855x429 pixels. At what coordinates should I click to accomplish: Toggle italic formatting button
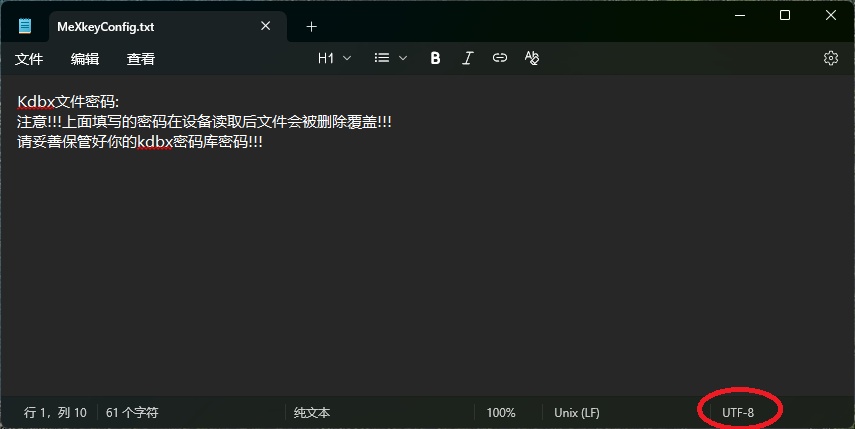467,58
